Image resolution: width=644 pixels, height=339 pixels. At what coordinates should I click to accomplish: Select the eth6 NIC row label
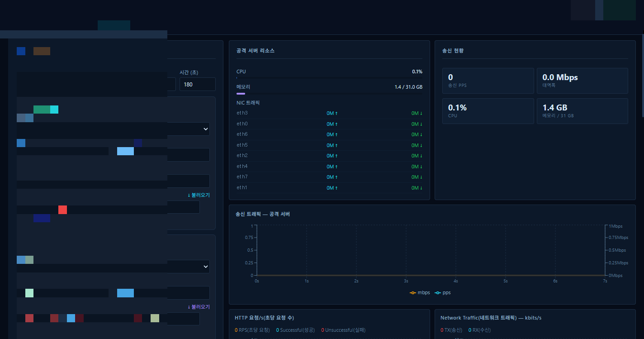pos(242,134)
